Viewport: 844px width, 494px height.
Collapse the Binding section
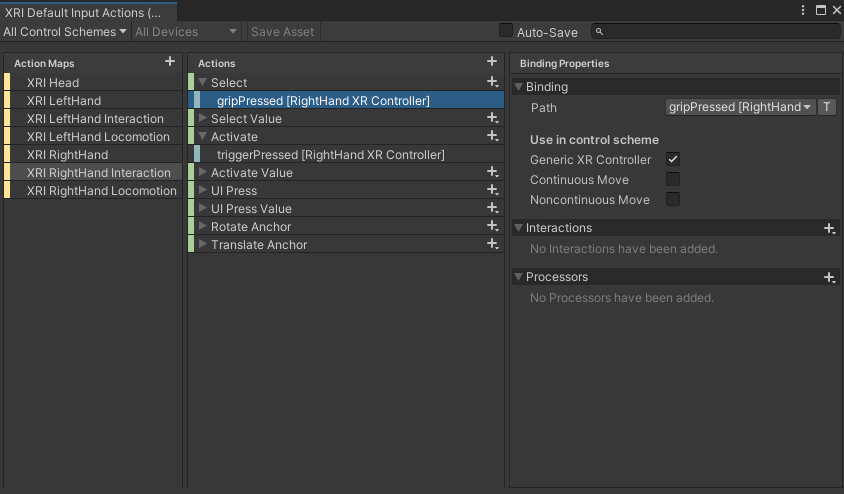tap(518, 87)
